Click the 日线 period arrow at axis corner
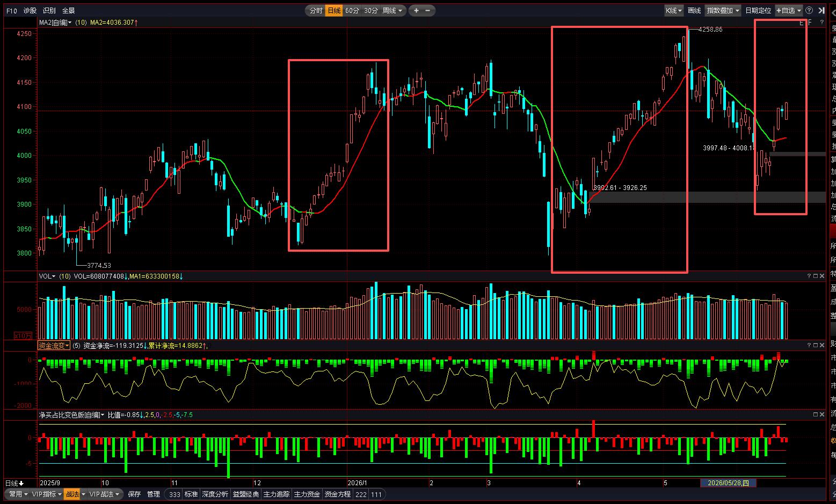The image size is (836, 504). pos(14,483)
